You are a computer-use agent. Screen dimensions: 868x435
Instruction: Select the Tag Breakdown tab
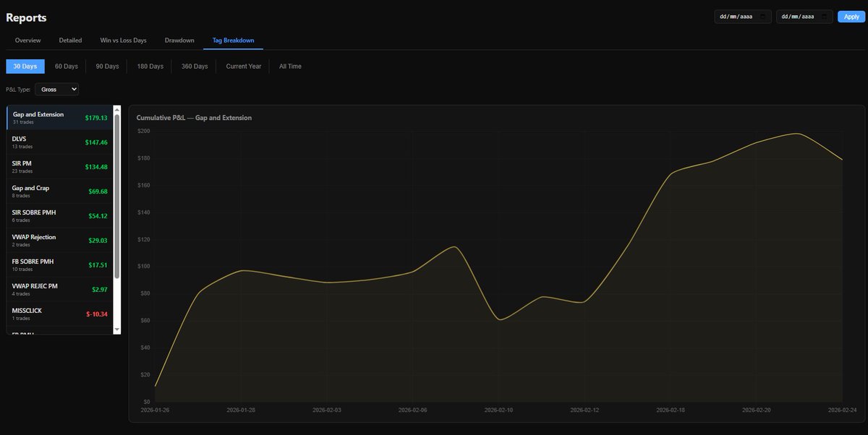[233, 40]
